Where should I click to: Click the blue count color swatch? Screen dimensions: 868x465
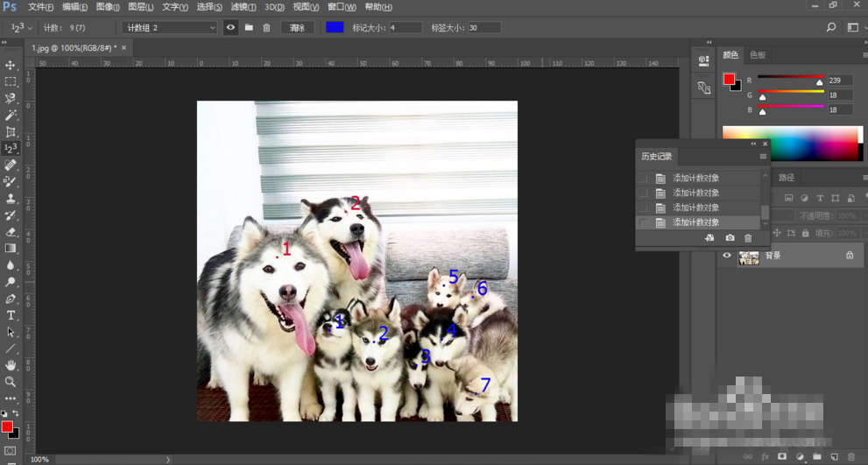[335, 28]
